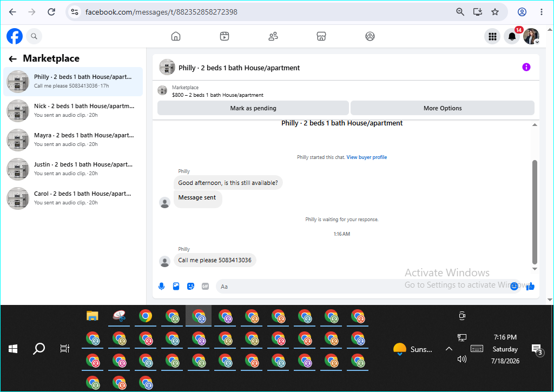The height and width of the screenshot is (392, 554).
Task: Open Task View on the taskbar
Action: coord(65,349)
